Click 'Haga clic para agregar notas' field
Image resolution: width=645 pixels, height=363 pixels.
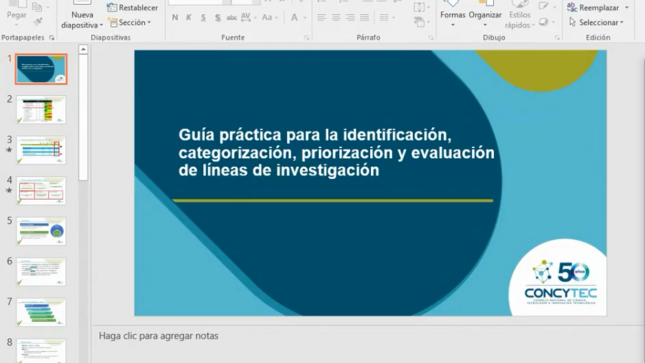tap(158, 336)
